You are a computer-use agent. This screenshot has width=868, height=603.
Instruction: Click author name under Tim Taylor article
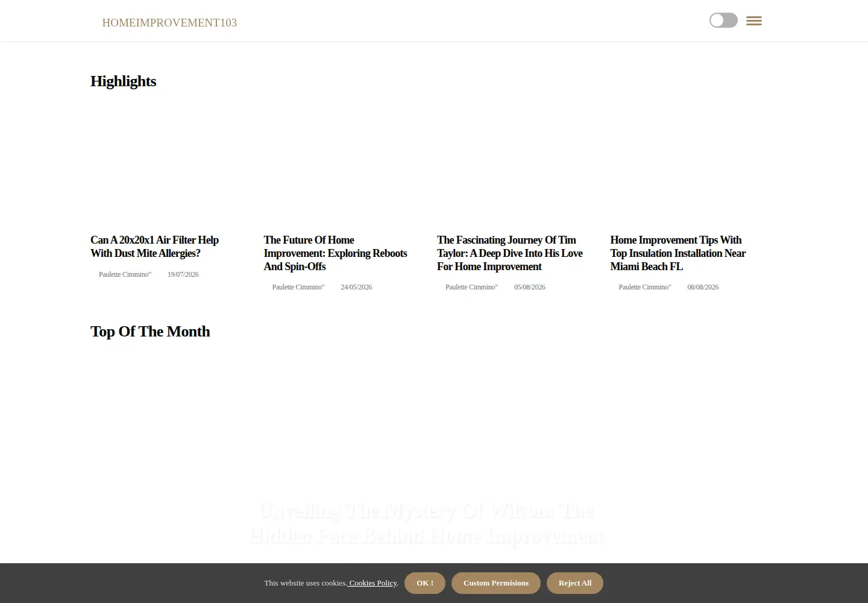click(471, 287)
